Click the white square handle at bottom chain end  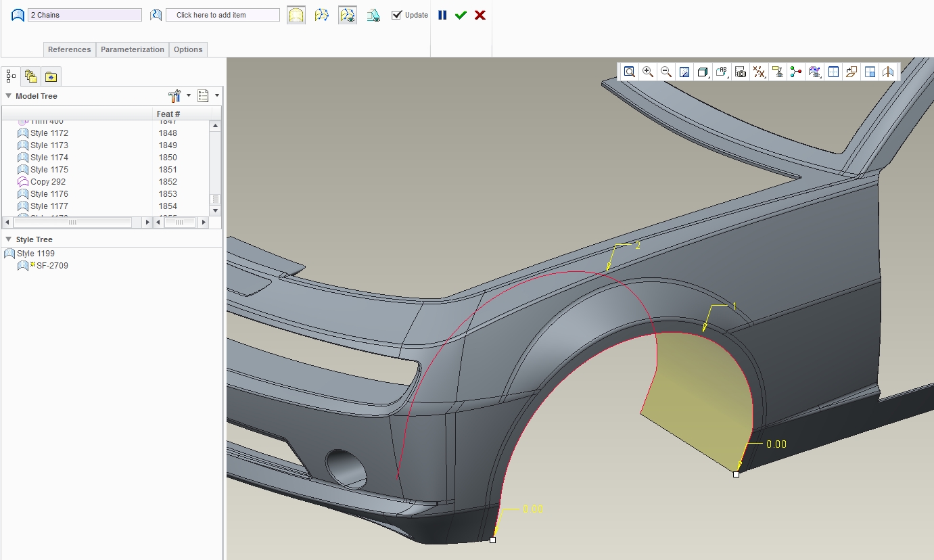coord(492,540)
